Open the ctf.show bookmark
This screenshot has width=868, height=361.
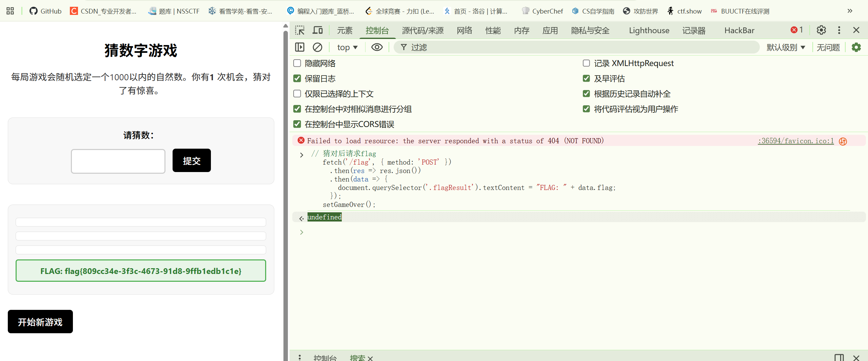tap(685, 11)
